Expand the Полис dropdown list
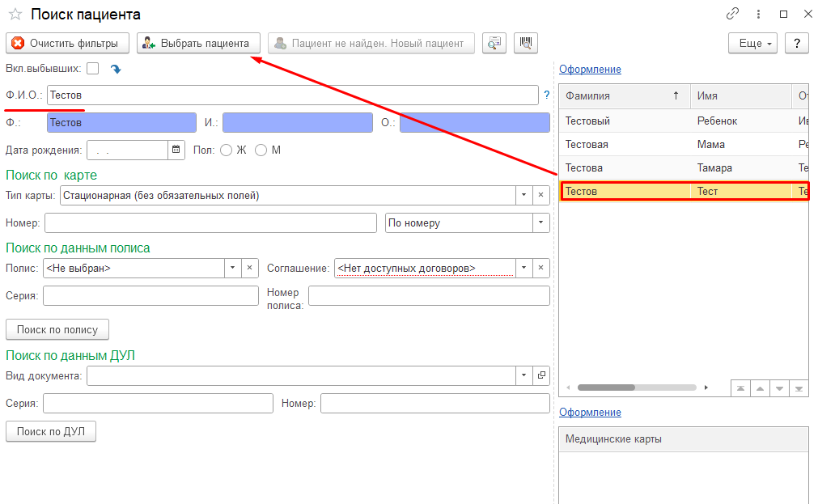The height and width of the screenshot is (504, 818). click(x=233, y=268)
